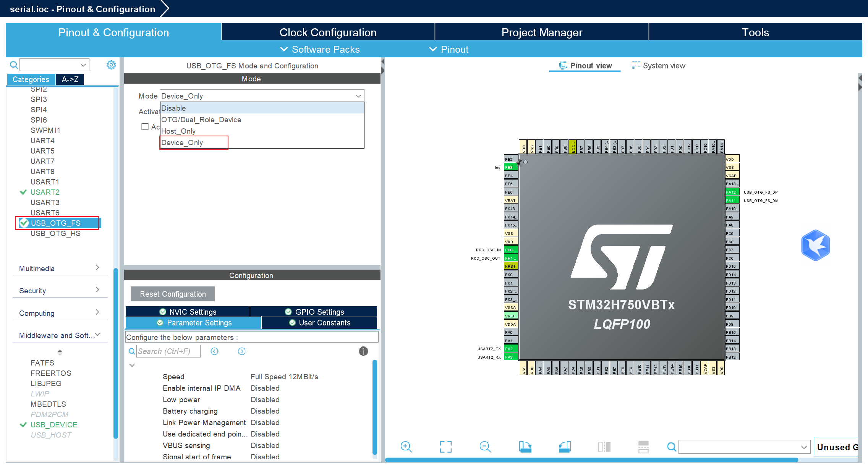Click the Reset Configuration button
The height and width of the screenshot is (469, 868).
click(172, 294)
